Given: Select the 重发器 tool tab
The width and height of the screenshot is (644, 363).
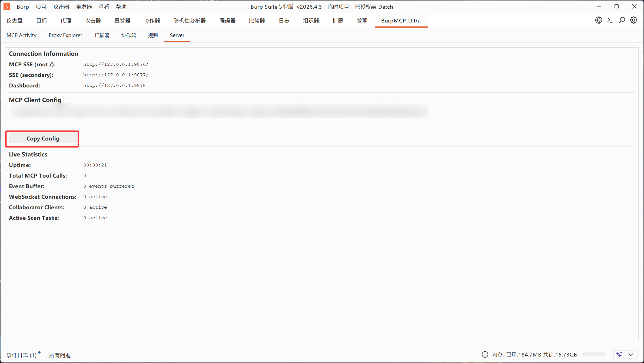Looking at the screenshot, I should [x=122, y=21].
